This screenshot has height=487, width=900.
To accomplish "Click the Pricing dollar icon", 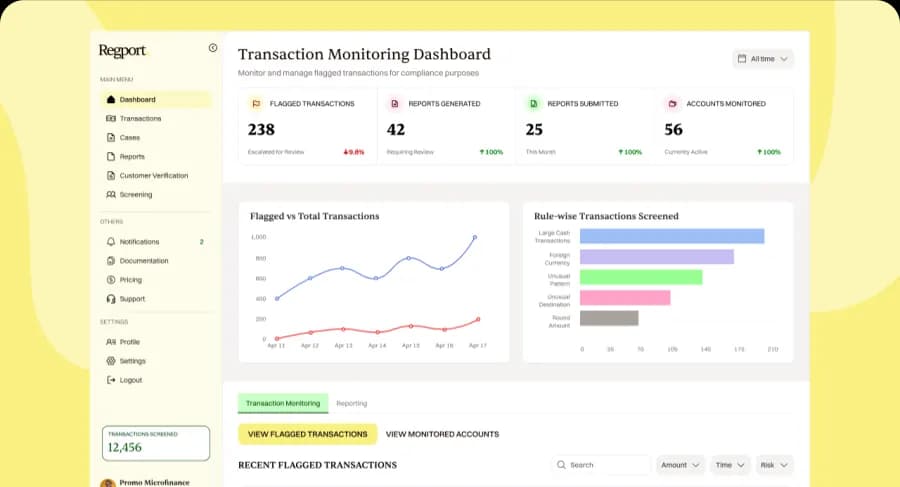I will coord(111,280).
